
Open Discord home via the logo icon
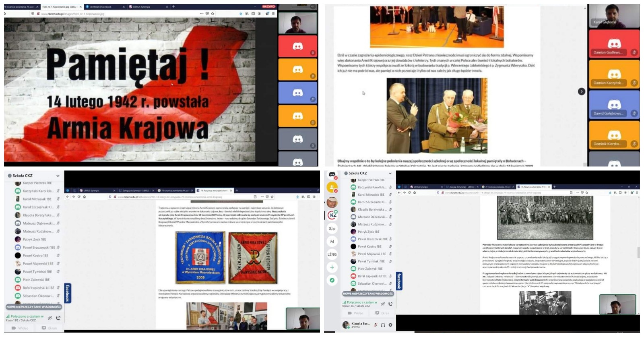(x=332, y=174)
